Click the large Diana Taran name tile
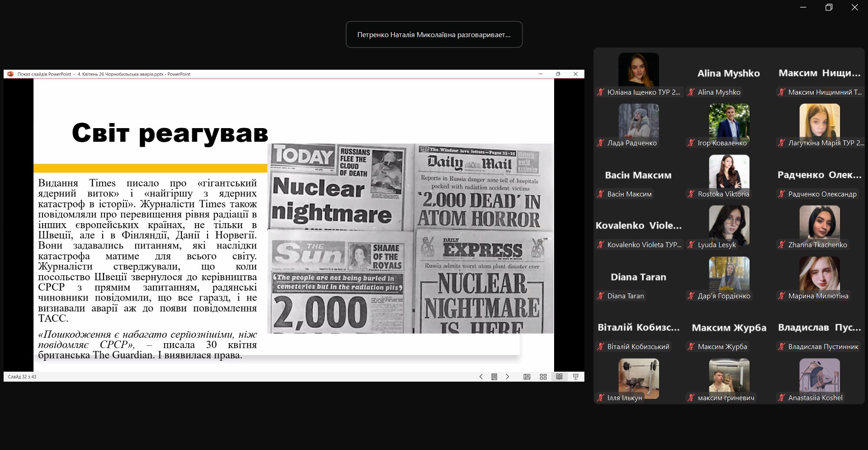Viewport: 868px width, 450px height. [638, 277]
